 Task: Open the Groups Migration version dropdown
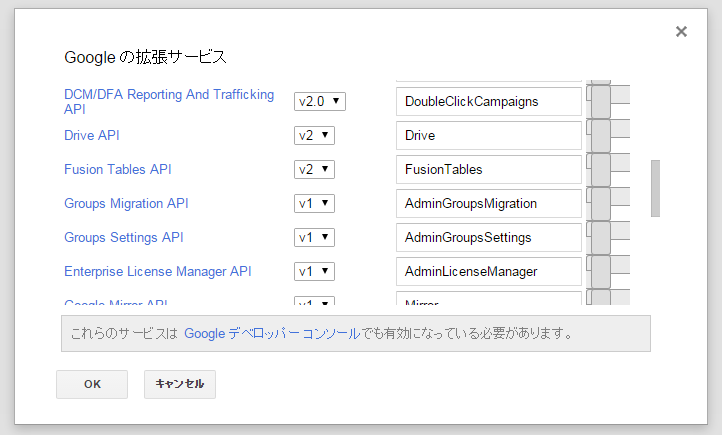point(314,203)
